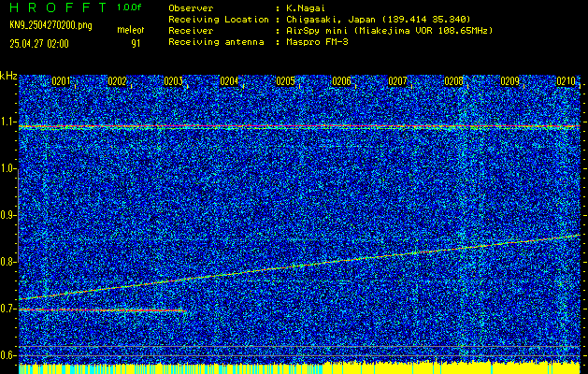Click the 0202 time marker
The height and width of the screenshot is (374, 588).
(117, 81)
